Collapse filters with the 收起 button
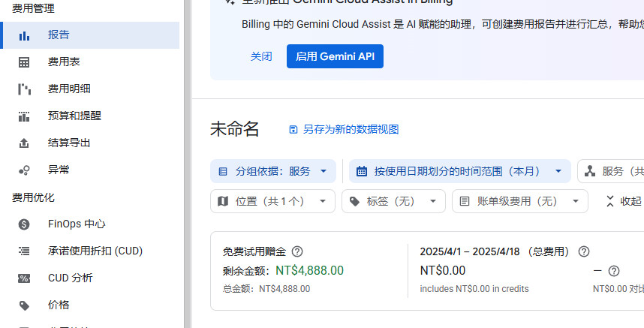 (624, 201)
